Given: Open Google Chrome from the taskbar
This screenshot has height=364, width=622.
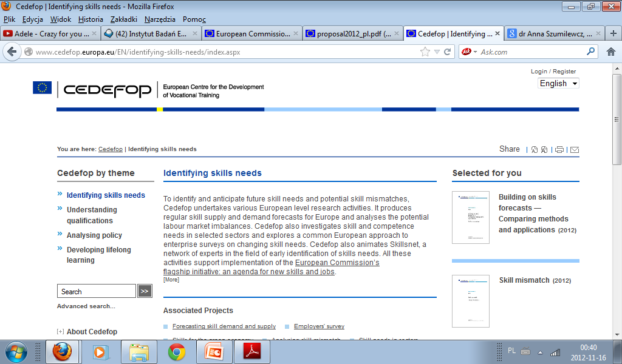Looking at the screenshot, I should tap(177, 352).
